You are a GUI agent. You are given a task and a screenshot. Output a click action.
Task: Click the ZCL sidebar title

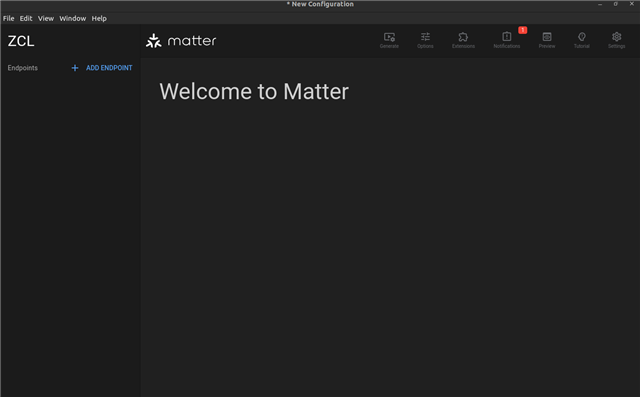[x=21, y=41]
